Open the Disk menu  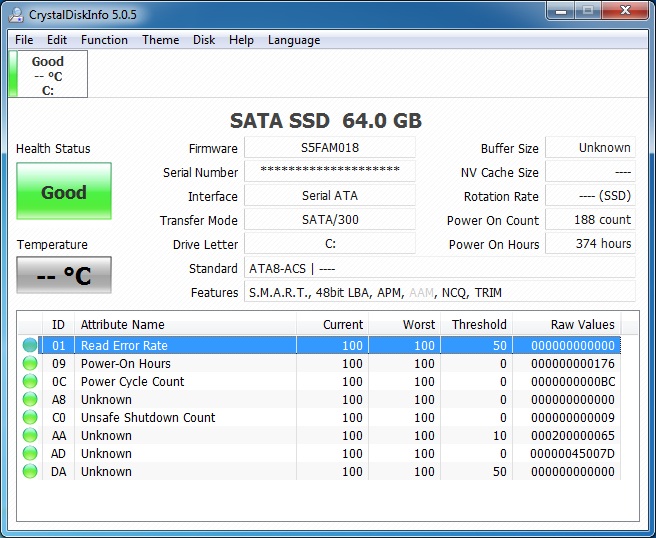click(x=204, y=40)
